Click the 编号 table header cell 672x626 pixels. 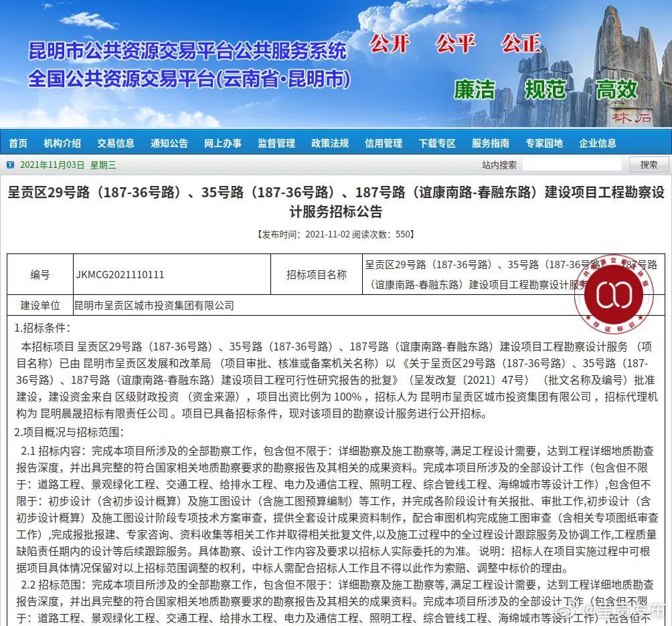point(40,274)
